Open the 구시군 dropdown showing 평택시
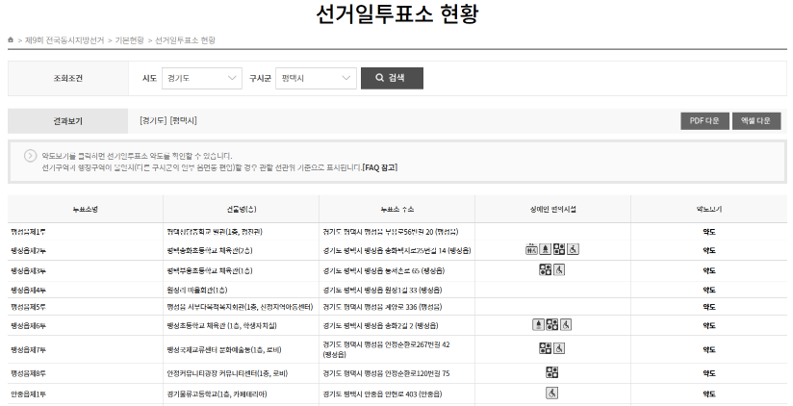The height and width of the screenshot is (406, 793). [x=316, y=78]
